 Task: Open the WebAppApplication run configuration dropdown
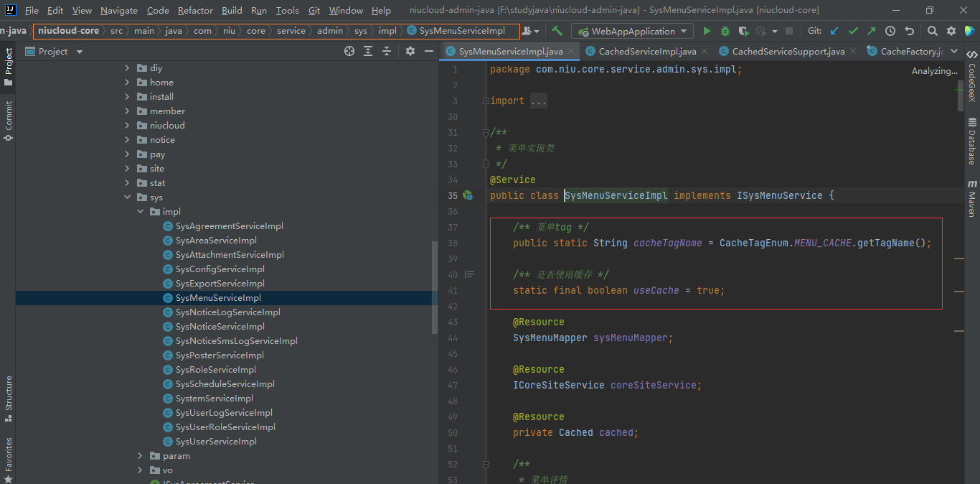point(632,31)
